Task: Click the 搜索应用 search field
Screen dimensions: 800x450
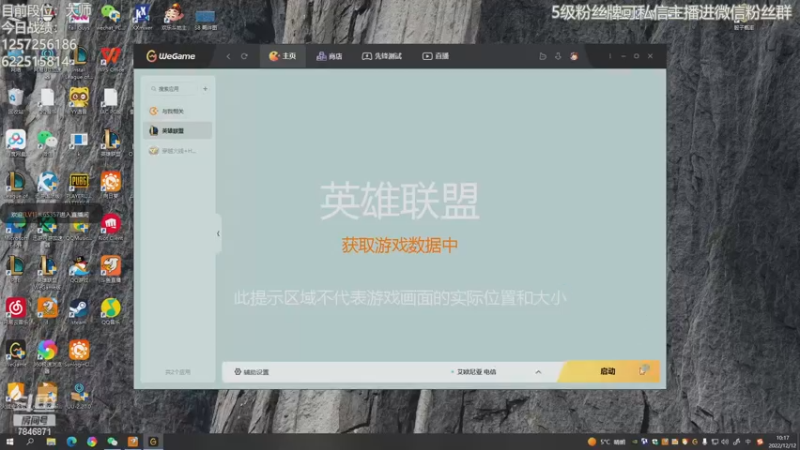Action: pyautogui.click(x=172, y=89)
